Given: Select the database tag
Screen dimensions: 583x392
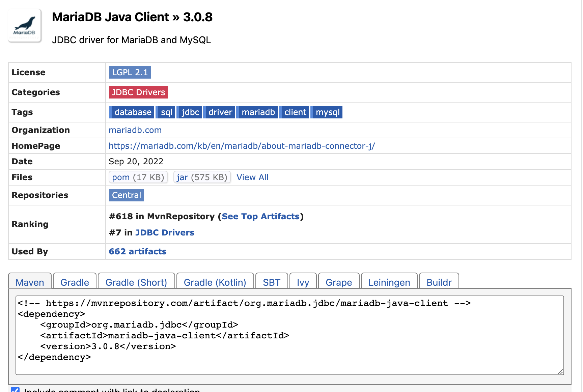Looking at the screenshot, I should (132, 112).
